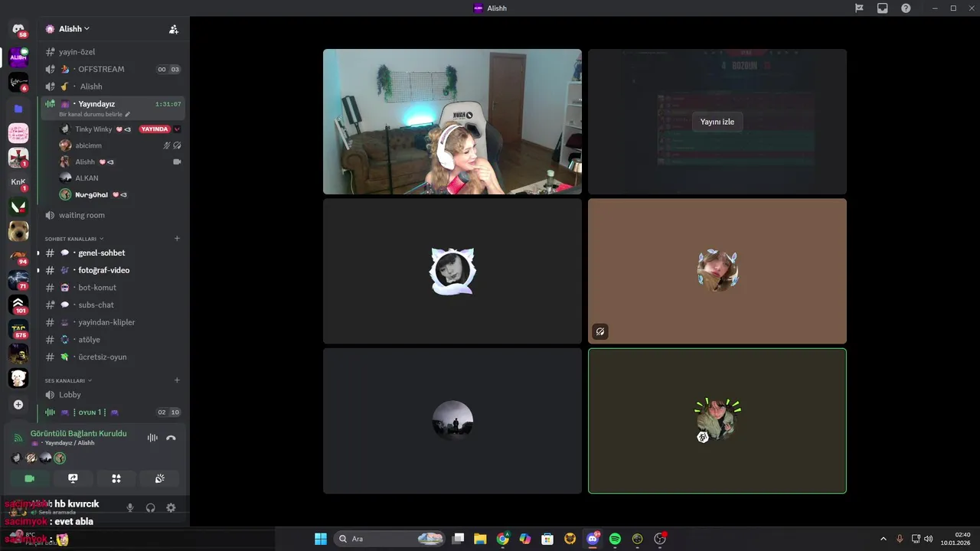Click the flag icon in the title bar
This screenshot has width=980, height=551.
[x=859, y=8]
